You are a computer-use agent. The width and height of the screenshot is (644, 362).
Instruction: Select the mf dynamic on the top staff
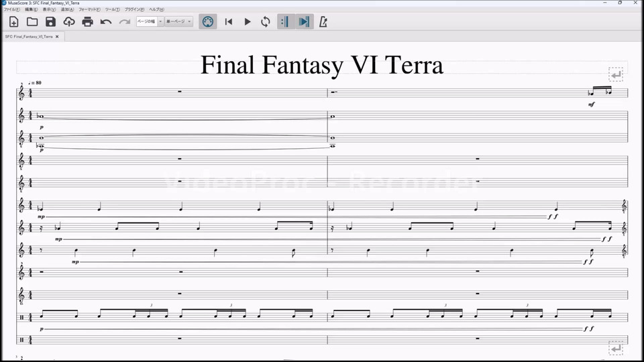pyautogui.click(x=592, y=105)
